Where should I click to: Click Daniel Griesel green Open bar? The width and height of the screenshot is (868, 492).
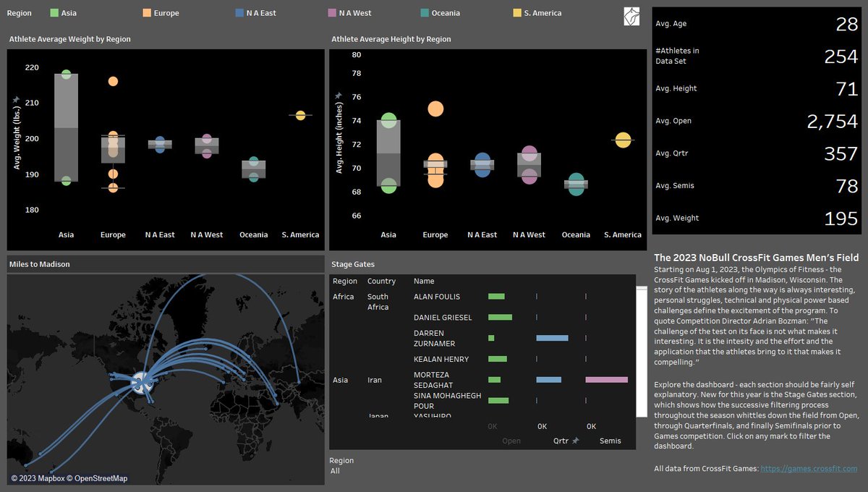coord(500,317)
